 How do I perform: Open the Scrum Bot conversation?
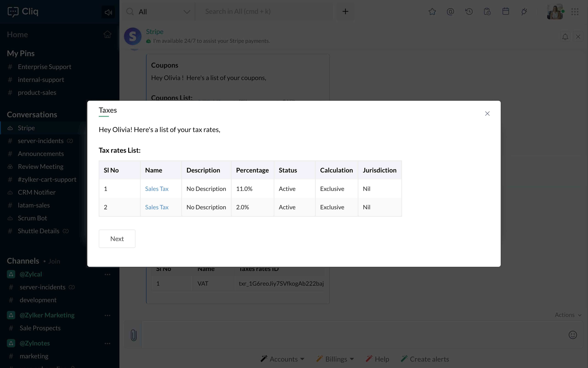[x=32, y=218]
